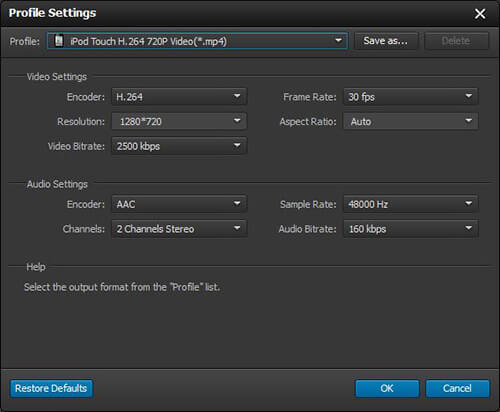Open the Channels 2 Channels Stereo dropdown
This screenshot has width=500, height=412.
coord(179,229)
